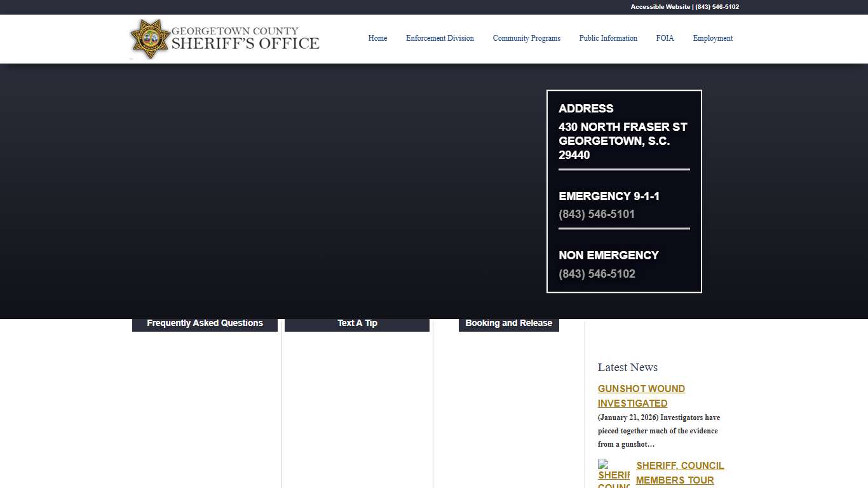868x488 pixels.
Task: Open the Community Programs dropdown
Action: tap(526, 38)
